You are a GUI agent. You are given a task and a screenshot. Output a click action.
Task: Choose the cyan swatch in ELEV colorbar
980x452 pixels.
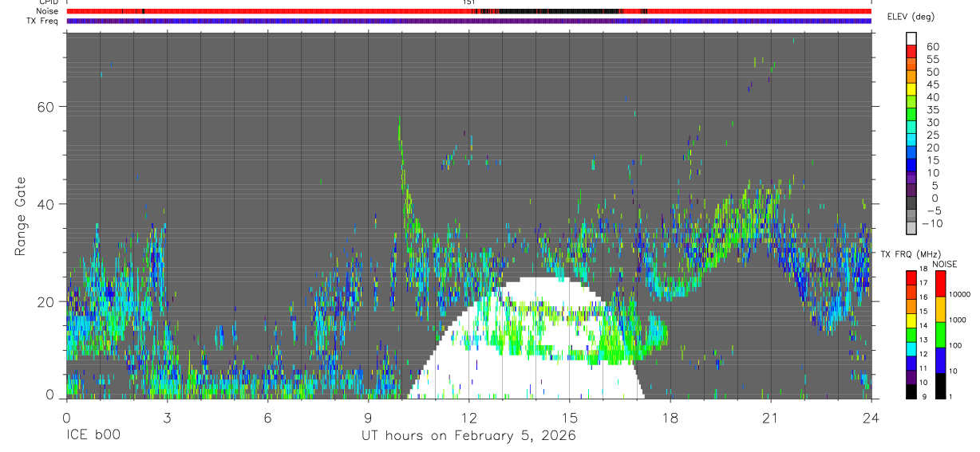click(x=912, y=138)
